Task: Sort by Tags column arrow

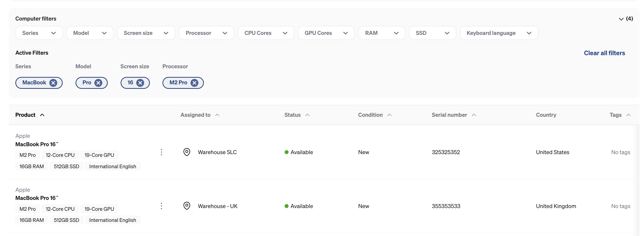Action: (628, 115)
